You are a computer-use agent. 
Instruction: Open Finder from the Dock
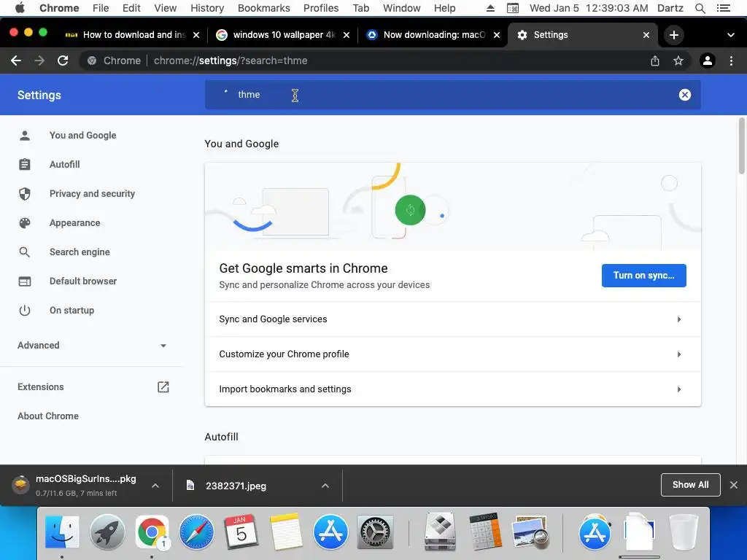coord(62,532)
